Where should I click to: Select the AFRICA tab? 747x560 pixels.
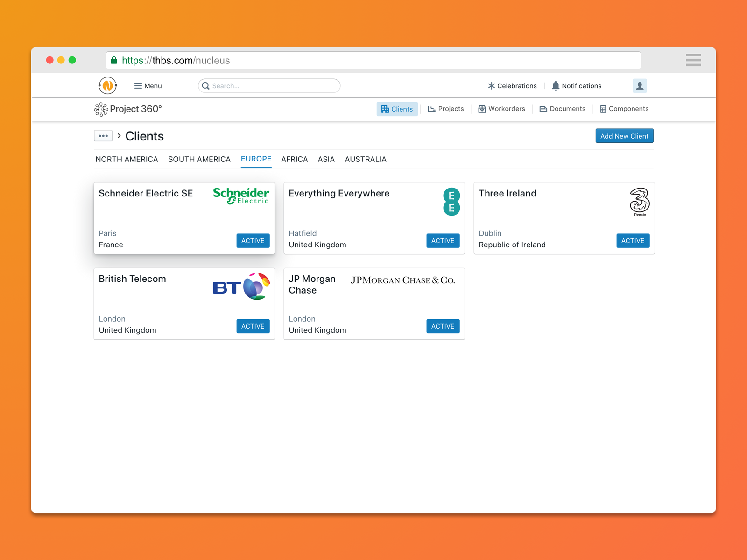(295, 159)
